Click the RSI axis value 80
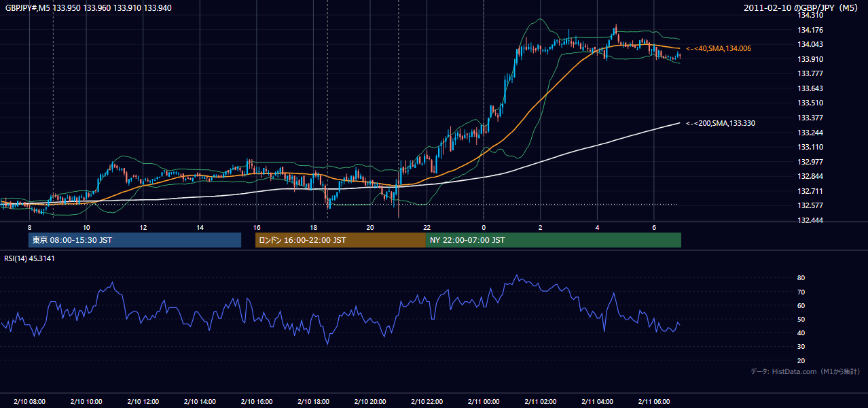This screenshot has height=408, width=868. 801,278
